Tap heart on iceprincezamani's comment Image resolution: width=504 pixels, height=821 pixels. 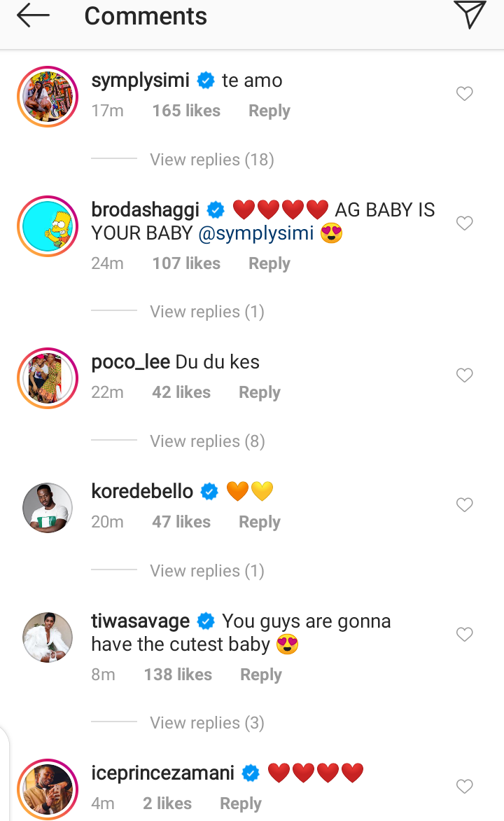(x=465, y=787)
